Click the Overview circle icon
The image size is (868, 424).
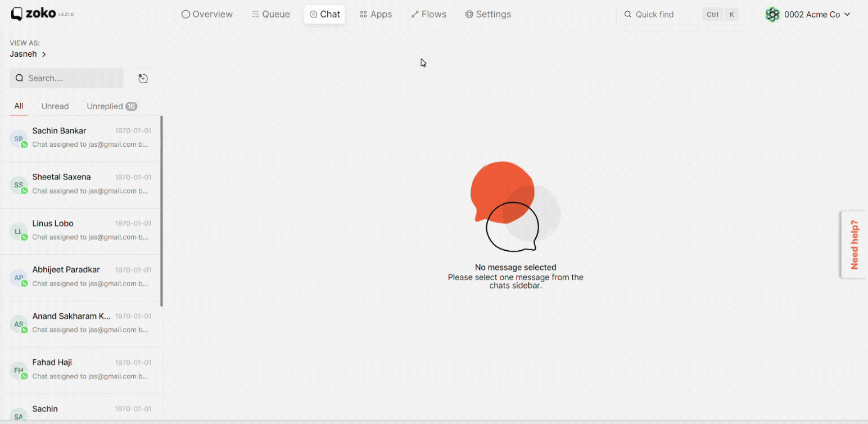(186, 15)
